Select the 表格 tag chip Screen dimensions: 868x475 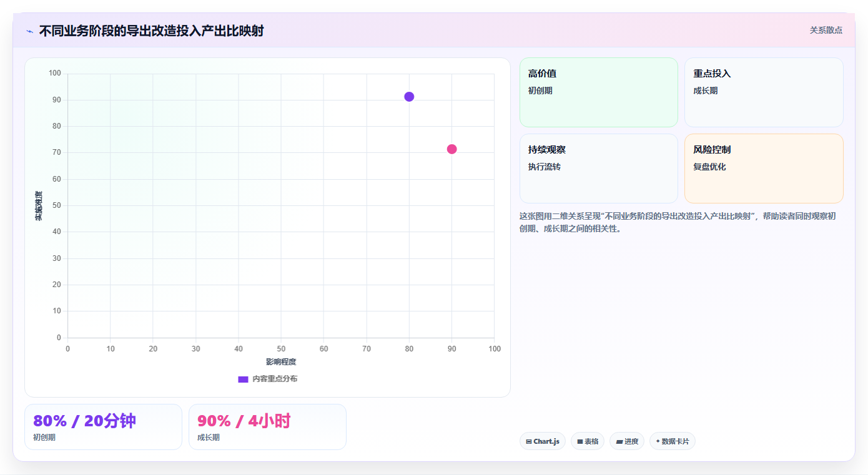click(588, 441)
